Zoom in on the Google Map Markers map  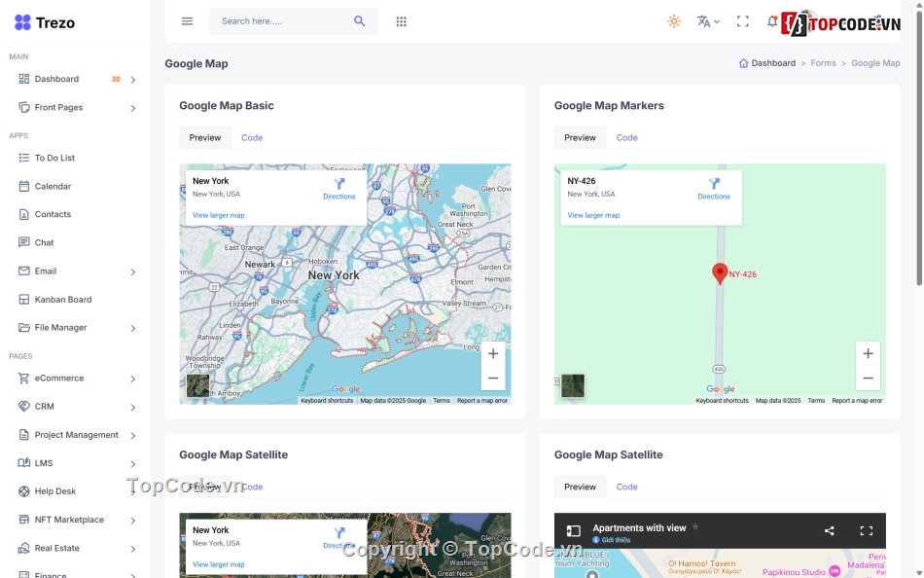tap(868, 354)
